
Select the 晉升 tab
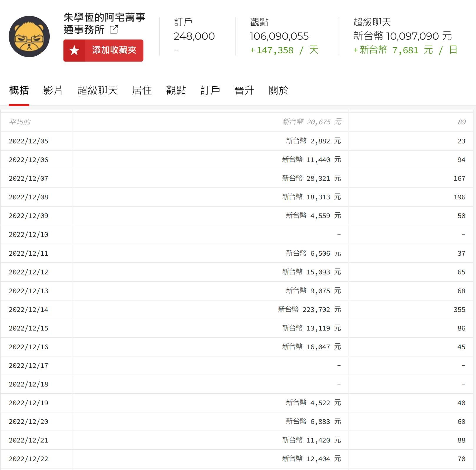pos(244,90)
